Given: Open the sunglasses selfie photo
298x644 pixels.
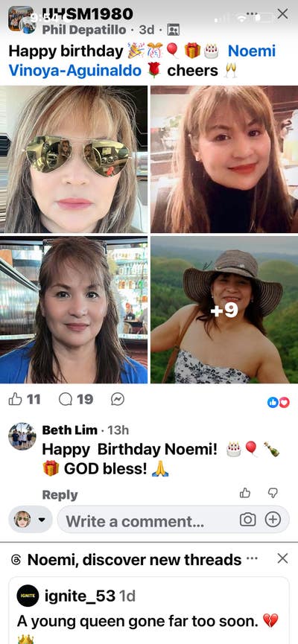Looking at the screenshot, I should click(x=74, y=159).
